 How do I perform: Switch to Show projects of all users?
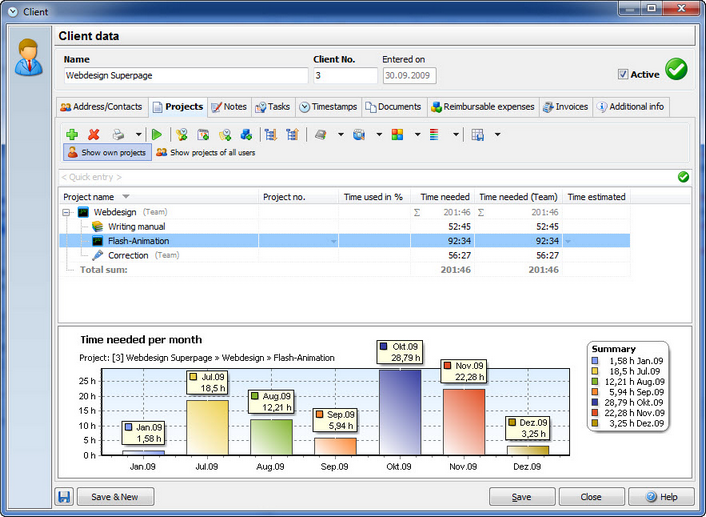(x=206, y=153)
